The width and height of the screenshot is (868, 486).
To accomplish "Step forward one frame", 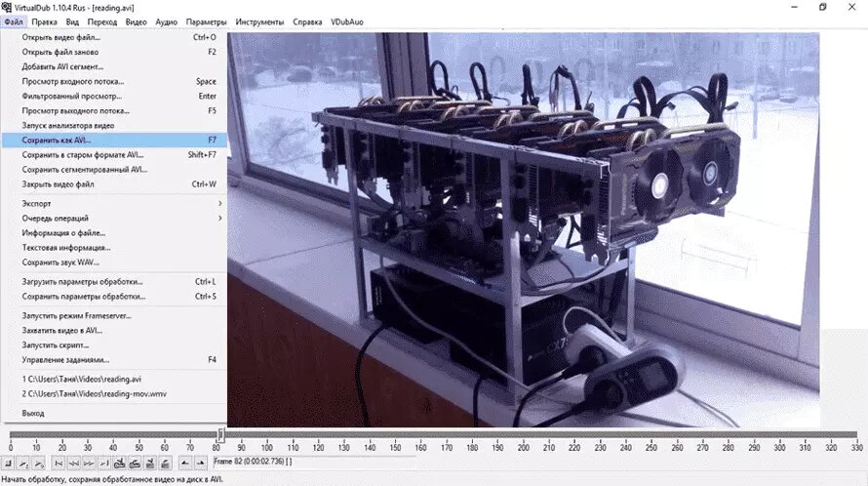I will tap(89, 463).
